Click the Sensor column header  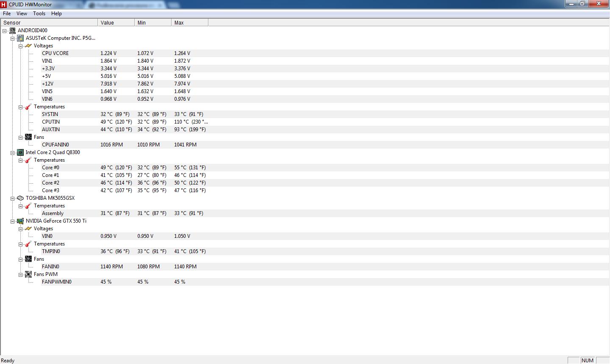click(x=49, y=23)
